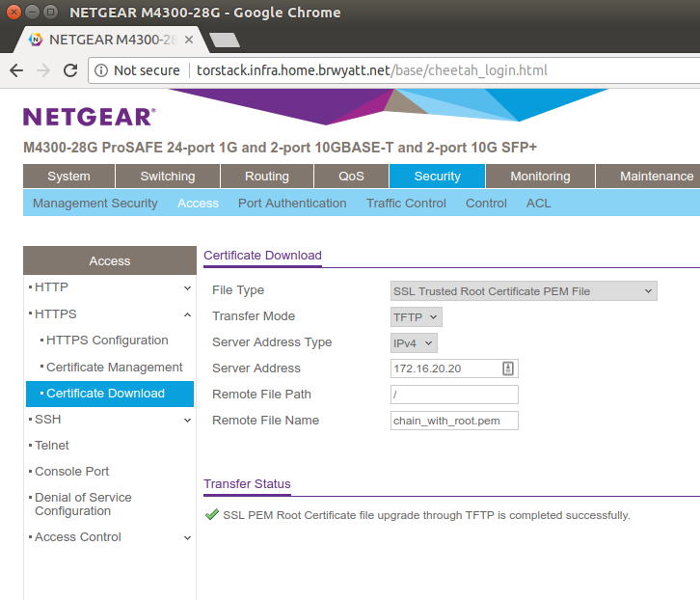Open the System main tab
This screenshot has width=700, height=600.
68,176
